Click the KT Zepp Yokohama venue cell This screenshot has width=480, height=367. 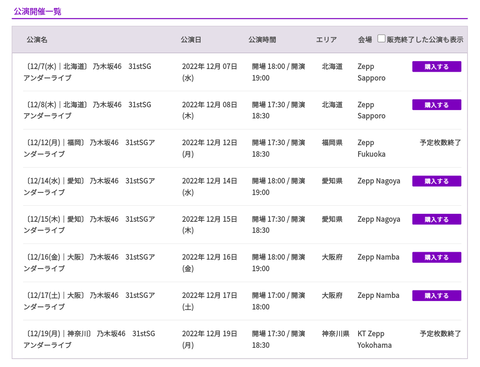[374, 339]
